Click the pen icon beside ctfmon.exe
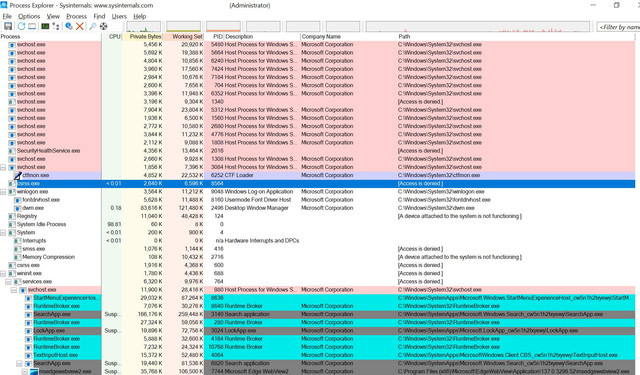640x375 pixels. [x=18, y=175]
